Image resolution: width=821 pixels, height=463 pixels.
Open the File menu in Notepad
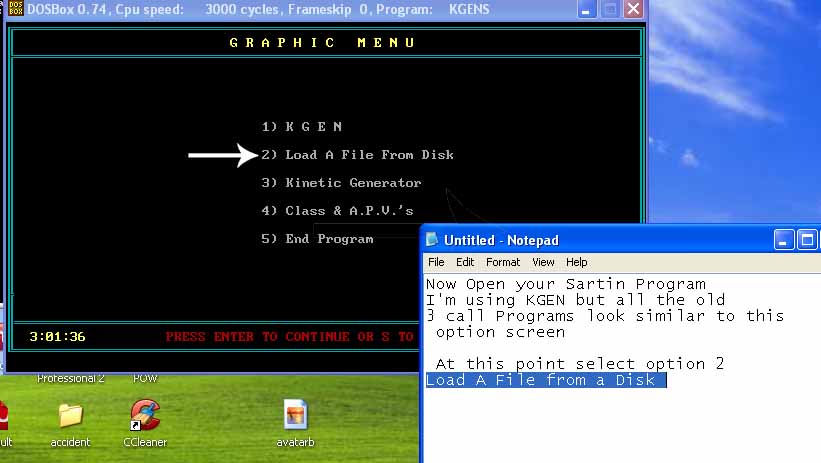click(436, 262)
